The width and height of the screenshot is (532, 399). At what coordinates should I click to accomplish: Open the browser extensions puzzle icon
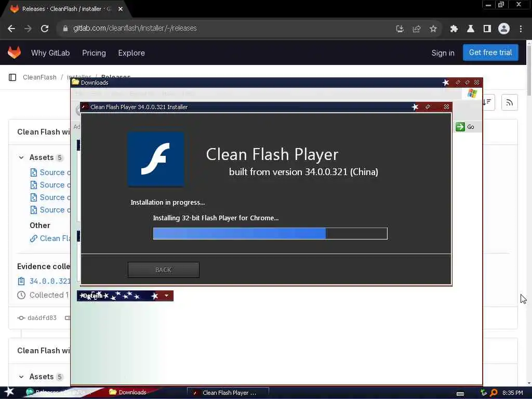click(454, 29)
